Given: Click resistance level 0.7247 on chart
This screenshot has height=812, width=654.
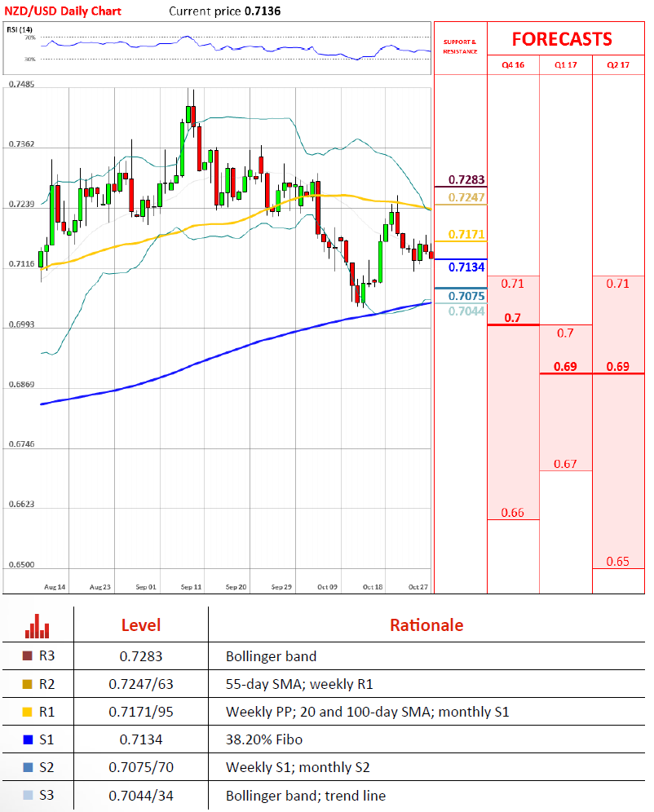Looking at the screenshot, I should point(466,197).
